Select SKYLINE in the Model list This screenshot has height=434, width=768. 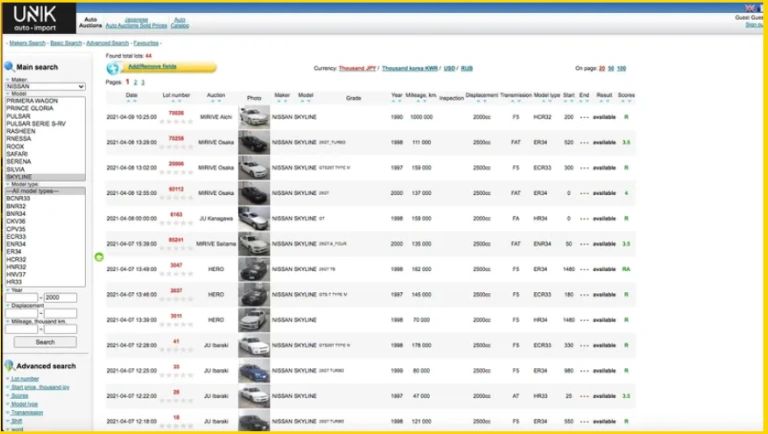25,177
